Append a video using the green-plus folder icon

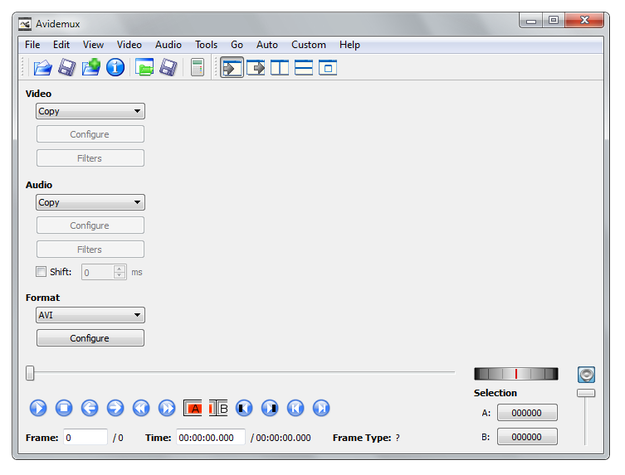(91, 67)
